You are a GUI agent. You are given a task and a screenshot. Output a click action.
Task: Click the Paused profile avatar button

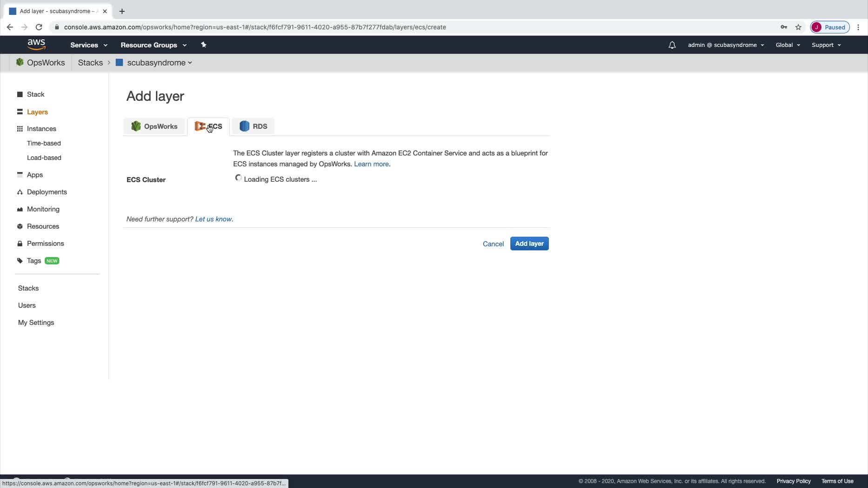(830, 27)
